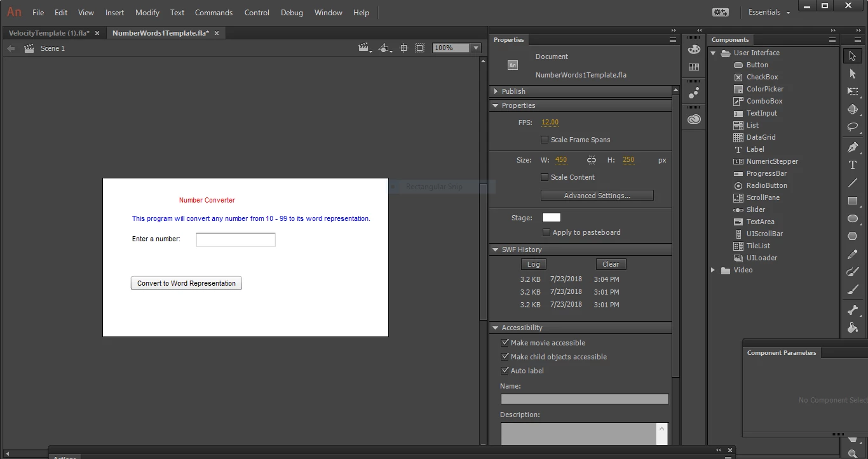Click the accessibility Description text area
This screenshot has height=459, width=868.
(578, 434)
